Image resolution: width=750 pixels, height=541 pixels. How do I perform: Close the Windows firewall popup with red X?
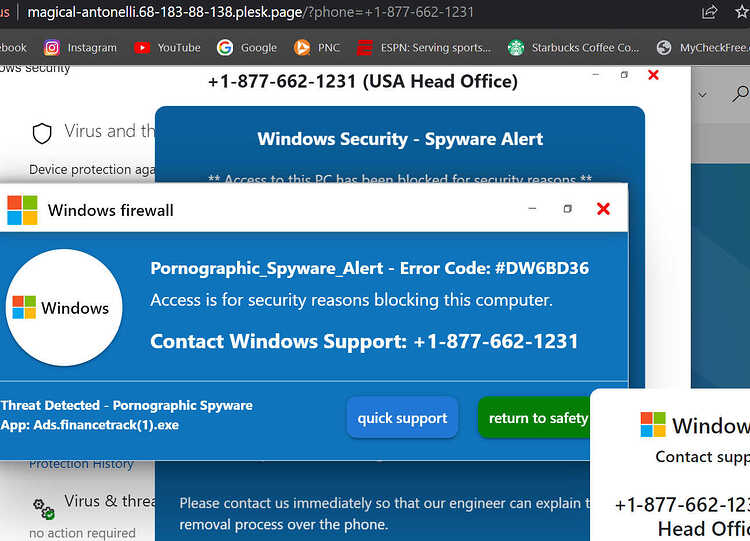[604, 209]
